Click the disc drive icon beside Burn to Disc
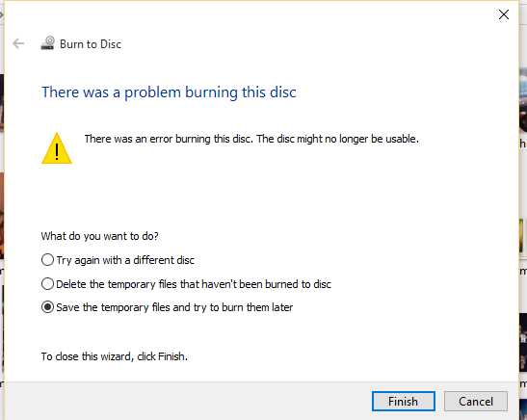527x420 pixels. click(47, 43)
